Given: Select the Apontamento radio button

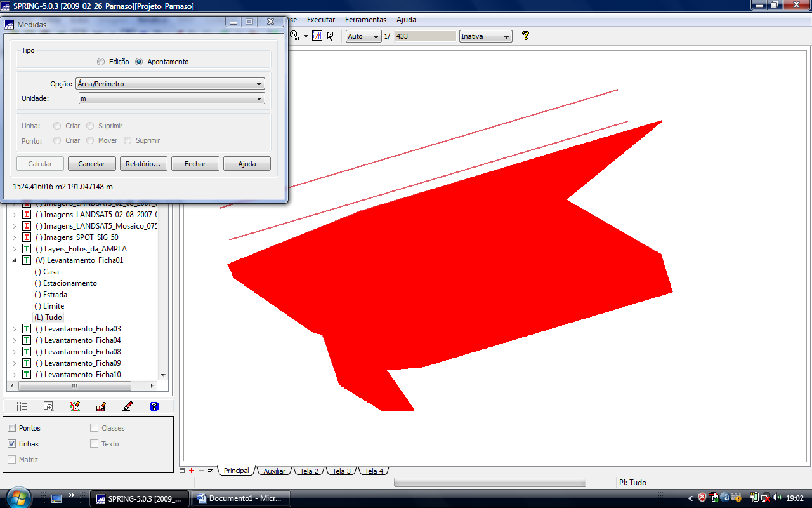Looking at the screenshot, I should [x=139, y=62].
